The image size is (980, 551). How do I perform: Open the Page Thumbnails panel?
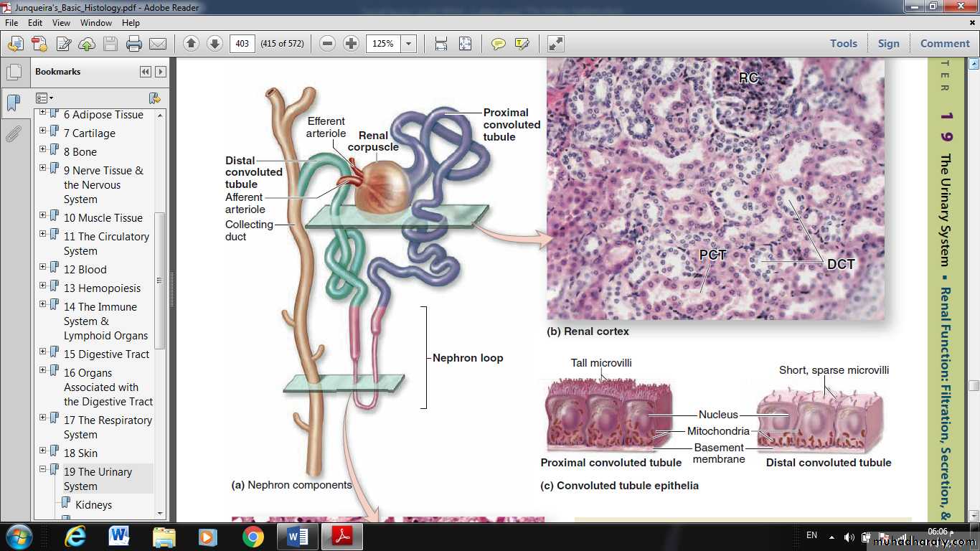click(14, 72)
